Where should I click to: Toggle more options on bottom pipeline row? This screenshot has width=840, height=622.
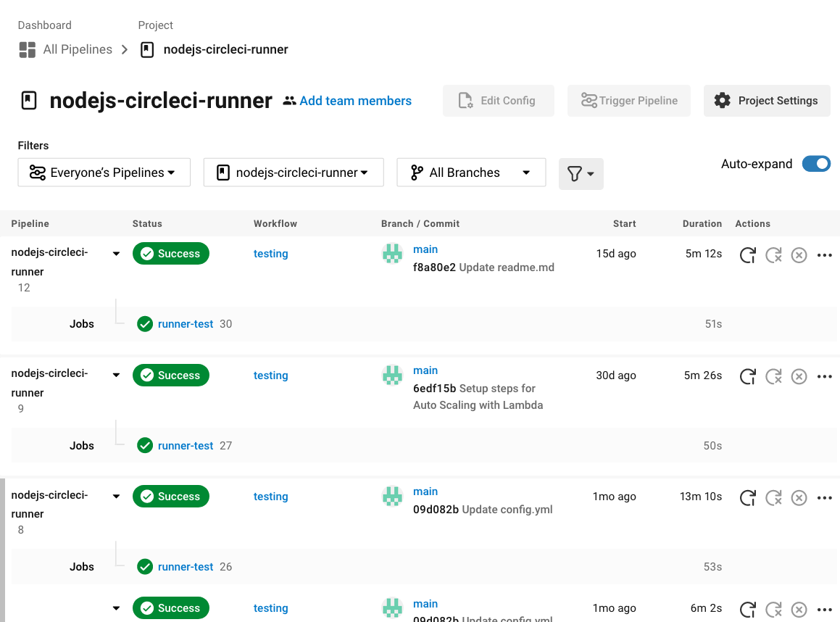824,609
